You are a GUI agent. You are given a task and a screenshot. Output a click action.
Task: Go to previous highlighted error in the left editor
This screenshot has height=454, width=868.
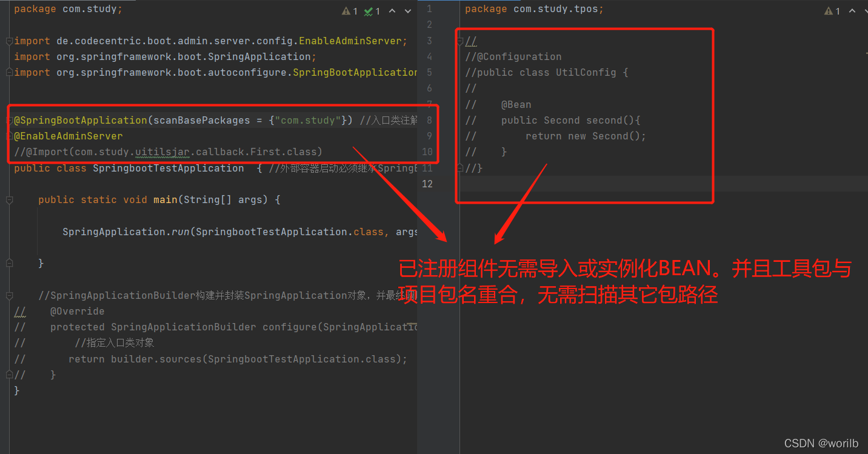[x=392, y=11]
